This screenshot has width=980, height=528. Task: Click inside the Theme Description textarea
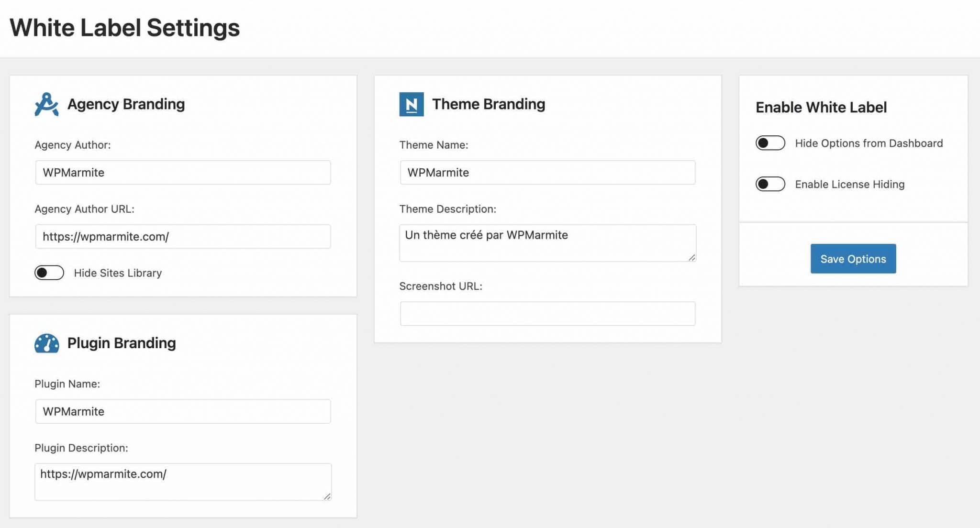[x=547, y=243]
